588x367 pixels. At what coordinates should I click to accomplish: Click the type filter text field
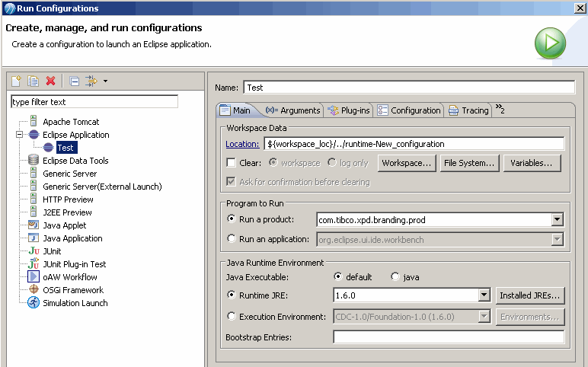click(x=94, y=102)
